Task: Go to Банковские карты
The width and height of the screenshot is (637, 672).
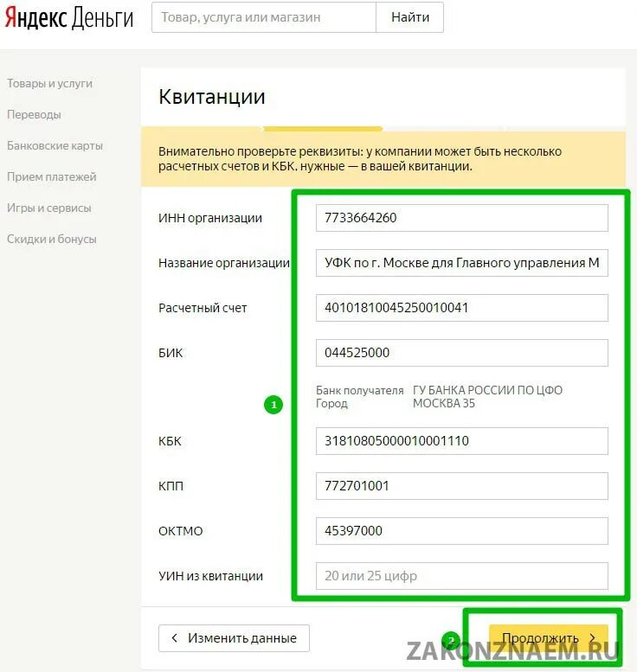Action: [x=55, y=145]
